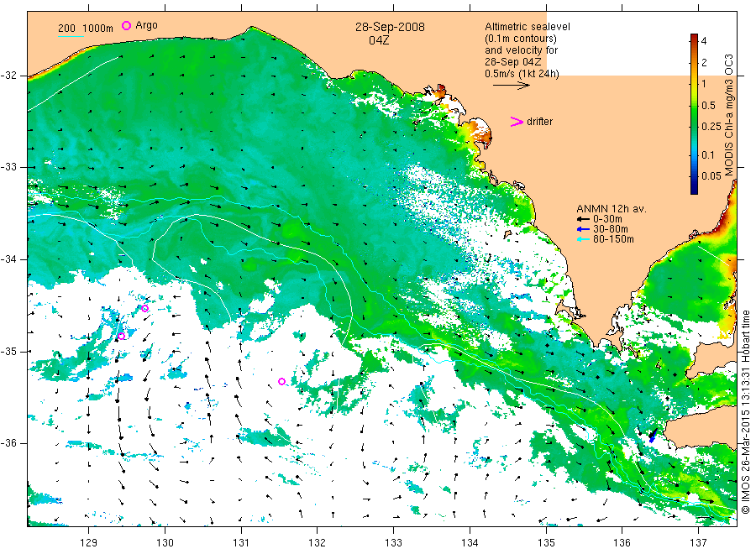The image size is (756, 554).
Task: Click the colour bar value '0.1'
Action: pos(708,154)
